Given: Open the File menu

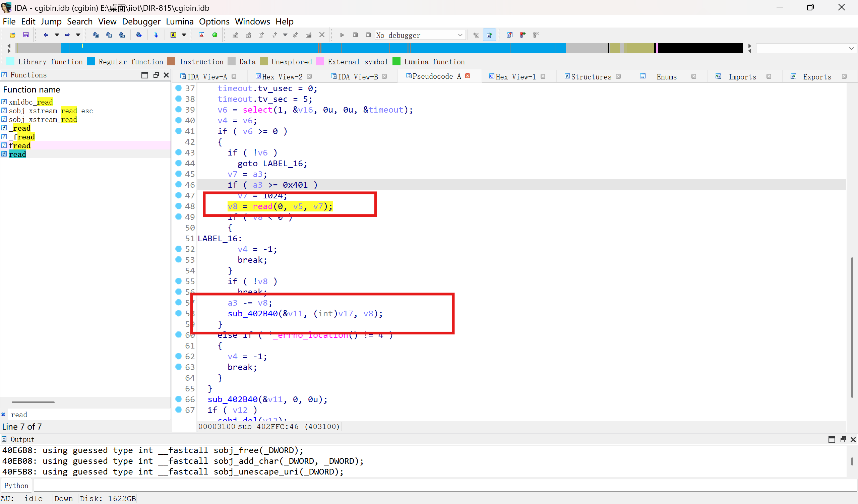Looking at the screenshot, I should pos(9,21).
